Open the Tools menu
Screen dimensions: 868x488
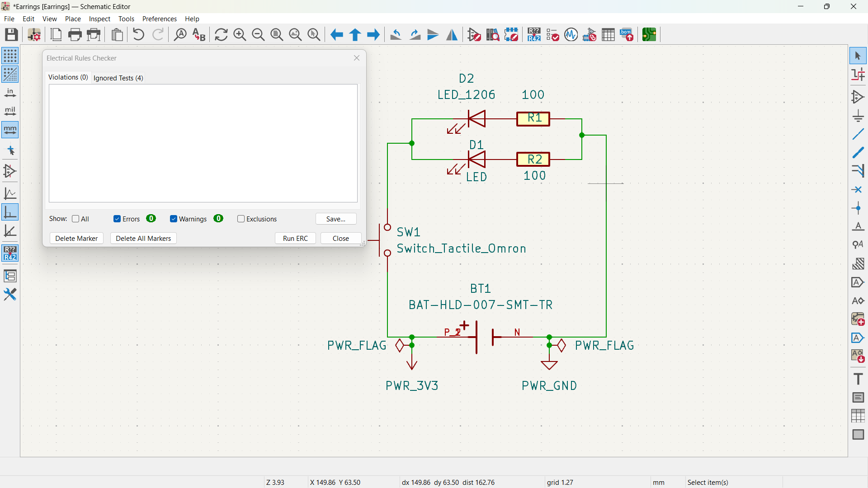(x=126, y=19)
